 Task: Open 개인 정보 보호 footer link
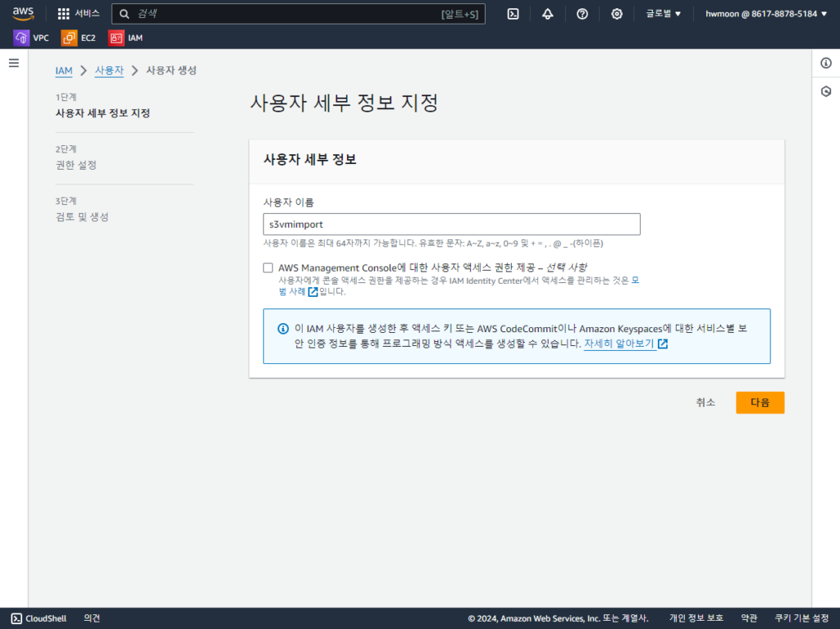point(696,618)
